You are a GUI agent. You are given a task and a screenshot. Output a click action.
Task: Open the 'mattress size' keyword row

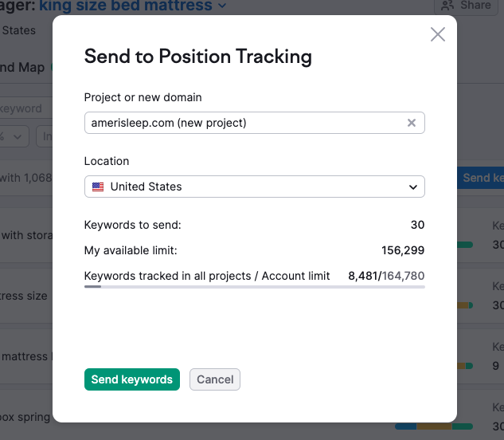pyautogui.click(x=24, y=296)
